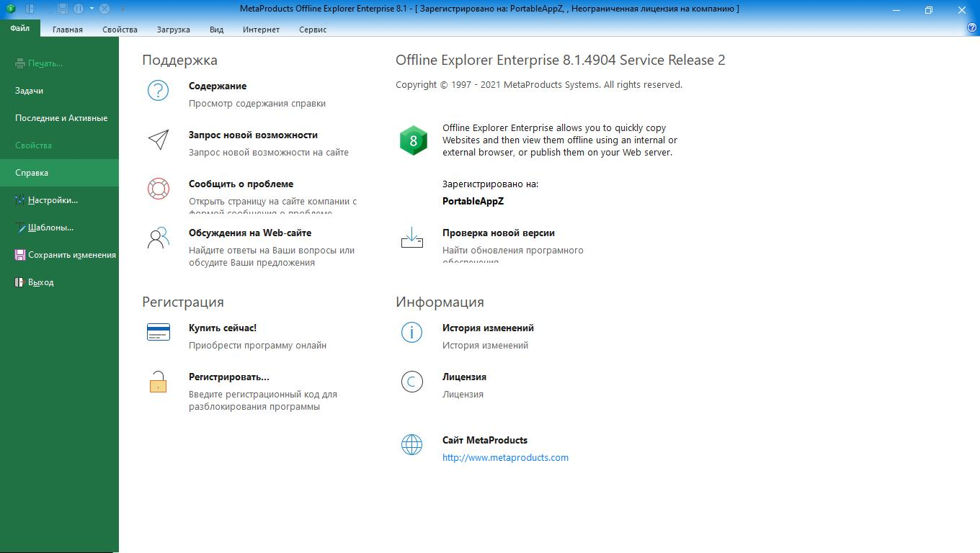Image resolution: width=980 pixels, height=553 pixels.
Task: Click the green hexagon 8 product logo
Action: (413, 140)
